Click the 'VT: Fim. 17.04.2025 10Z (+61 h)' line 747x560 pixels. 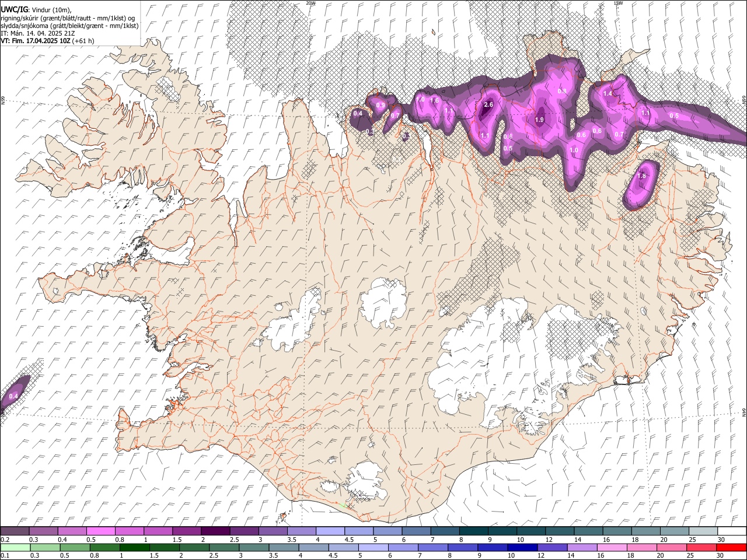(48, 41)
